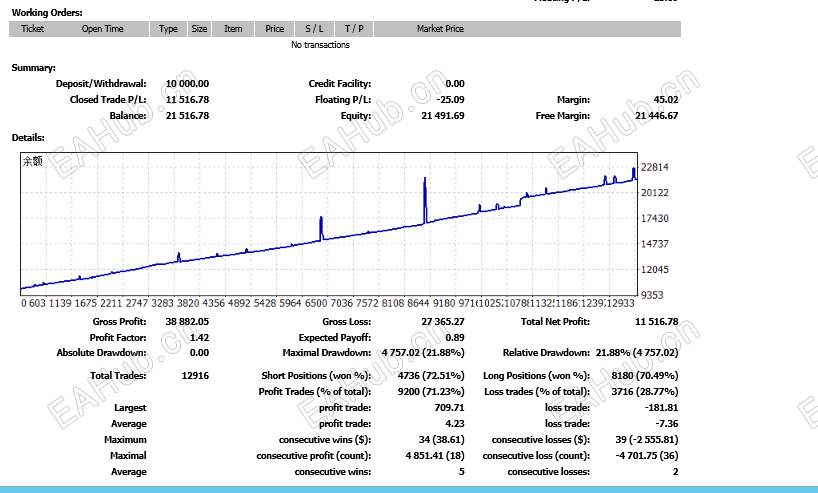Select Credit Facility value 0.00
This screenshot has width=818, height=493.
pos(455,83)
